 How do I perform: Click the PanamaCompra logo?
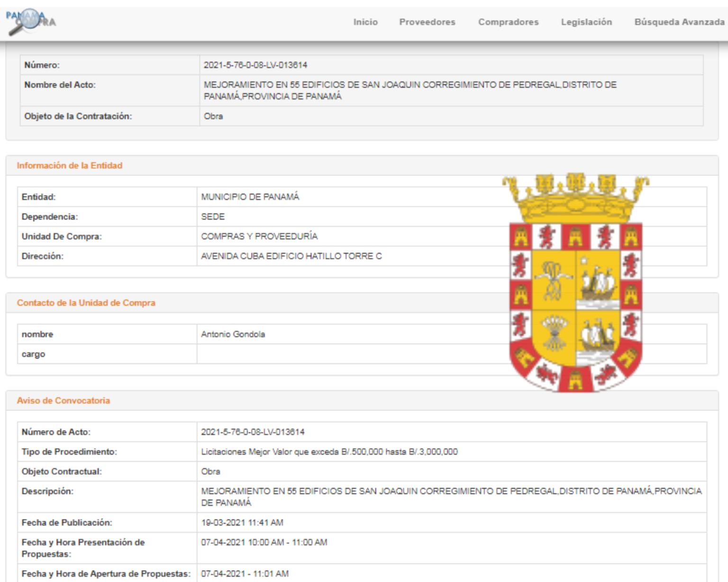(x=31, y=21)
